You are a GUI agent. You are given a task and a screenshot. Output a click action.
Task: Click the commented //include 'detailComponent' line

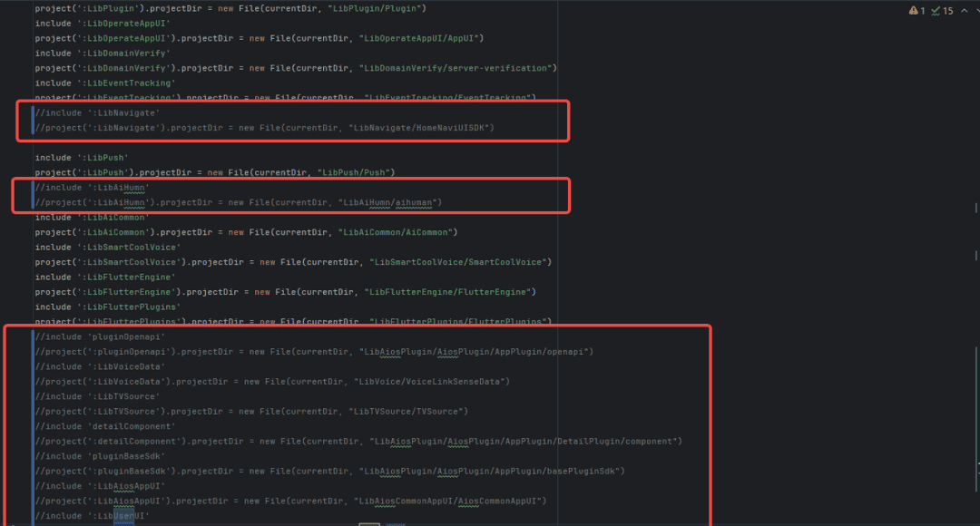click(x=105, y=426)
